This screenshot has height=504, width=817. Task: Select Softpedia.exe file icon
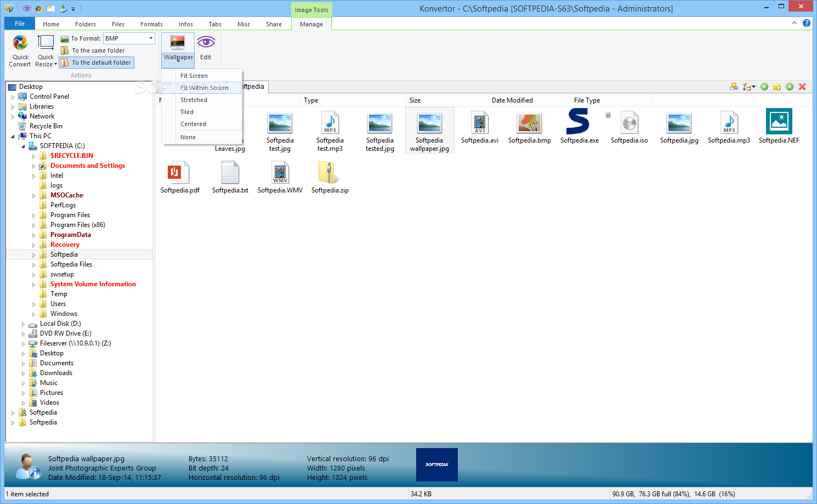pos(578,121)
